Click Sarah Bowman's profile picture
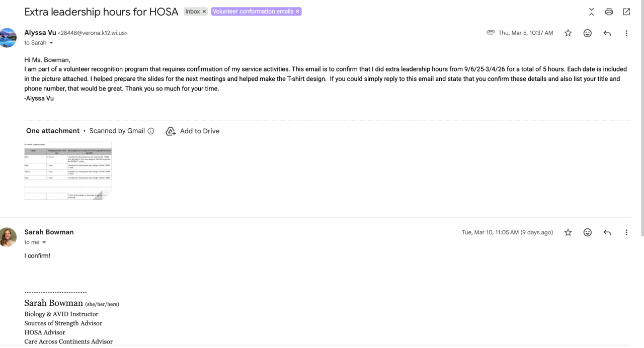This screenshot has width=644, height=348. (8, 237)
